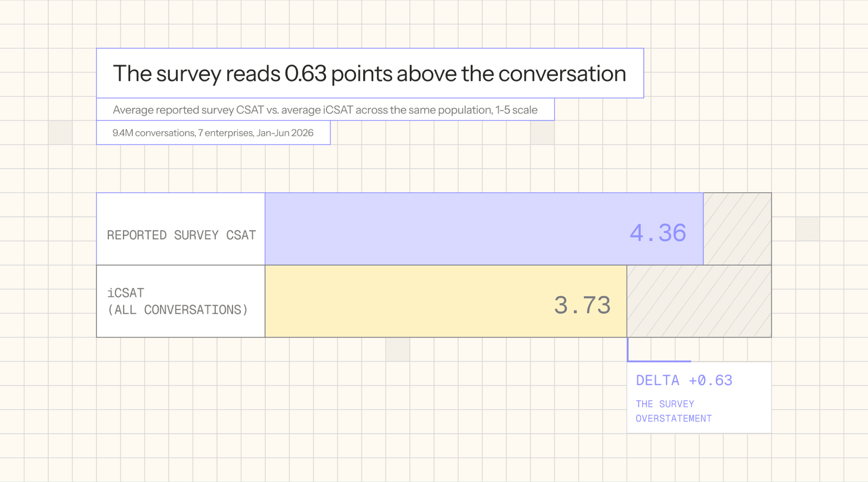The width and height of the screenshot is (868, 482).
Task: Select the 3.73 value label
Action: pyautogui.click(x=582, y=305)
